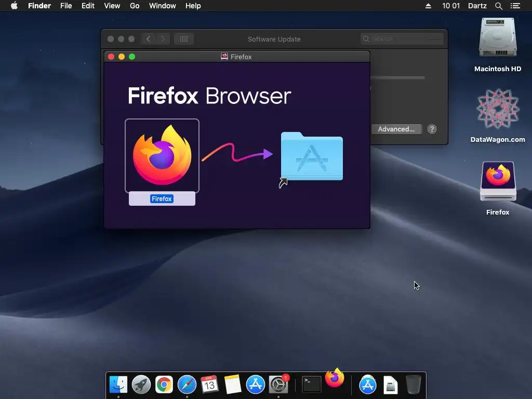Open Spotlight search magnifier
This screenshot has width=532, height=399.
tap(498, 6)
